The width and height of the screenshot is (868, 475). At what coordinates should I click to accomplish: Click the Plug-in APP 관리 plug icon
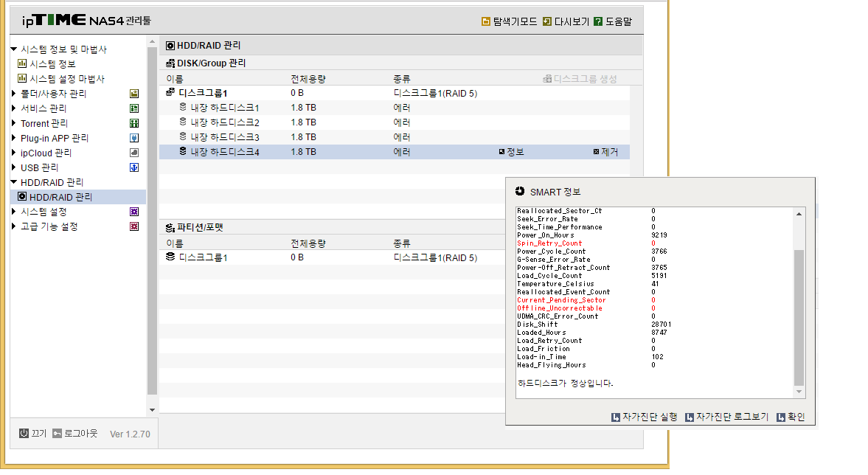134,138
